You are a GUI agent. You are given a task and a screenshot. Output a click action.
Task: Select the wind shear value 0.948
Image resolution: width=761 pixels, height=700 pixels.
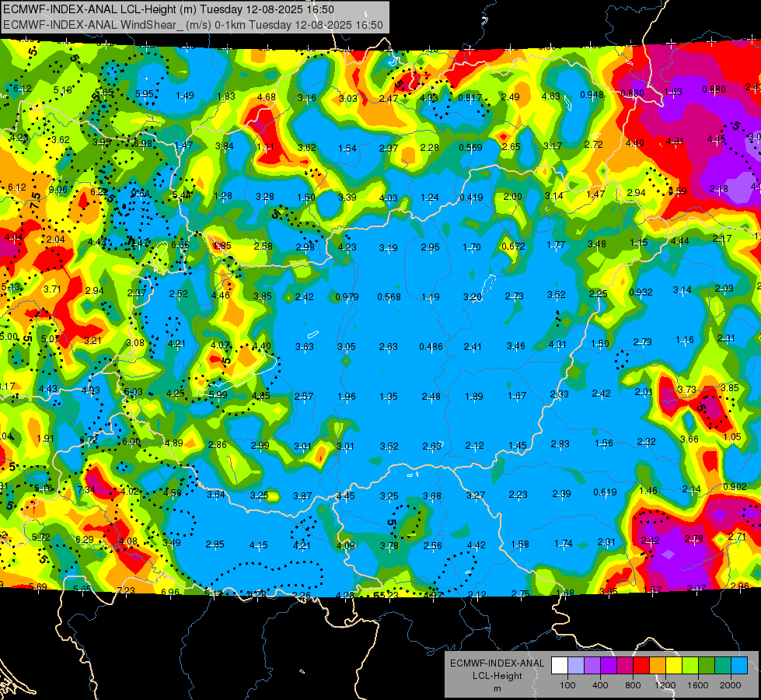tap(592, 94)
